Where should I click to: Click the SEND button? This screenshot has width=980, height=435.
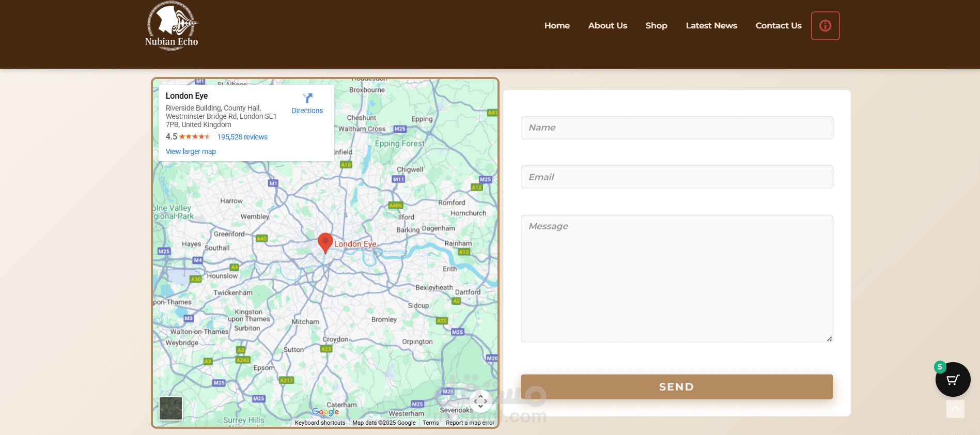pos(677,386)
